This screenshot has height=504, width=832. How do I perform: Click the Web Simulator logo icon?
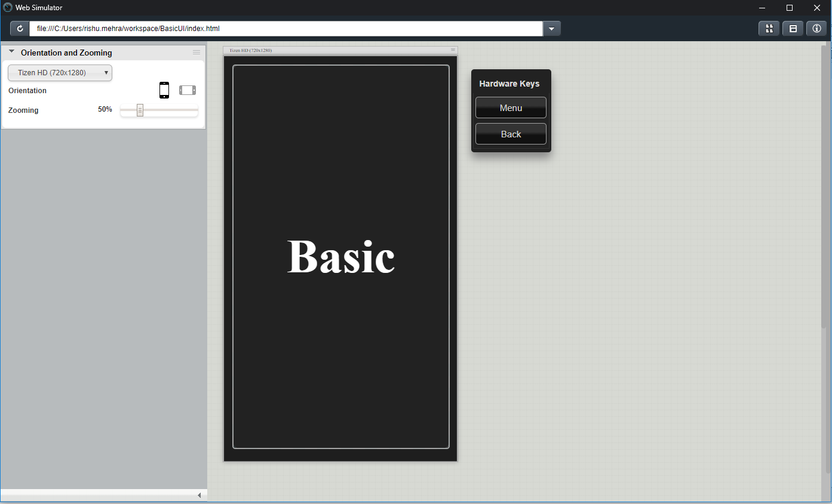click(x=6, y=7)
